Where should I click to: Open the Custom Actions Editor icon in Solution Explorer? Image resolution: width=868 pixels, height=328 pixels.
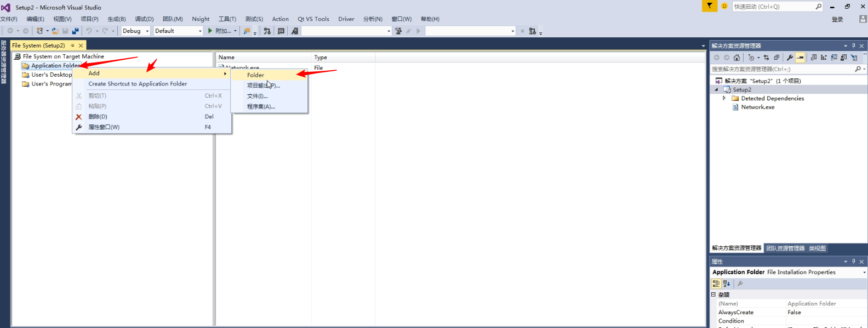pyautogui.click(x=854, y=58)
